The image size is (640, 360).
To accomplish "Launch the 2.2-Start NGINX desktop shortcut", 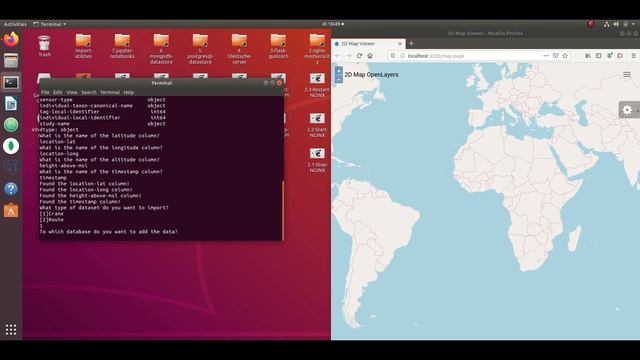I will pos(317,125).
